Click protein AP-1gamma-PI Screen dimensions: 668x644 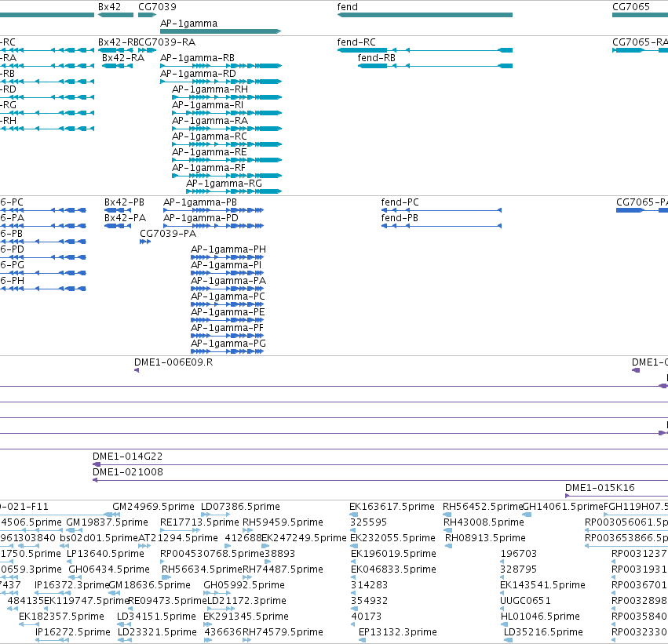click(x=226, y=265)
